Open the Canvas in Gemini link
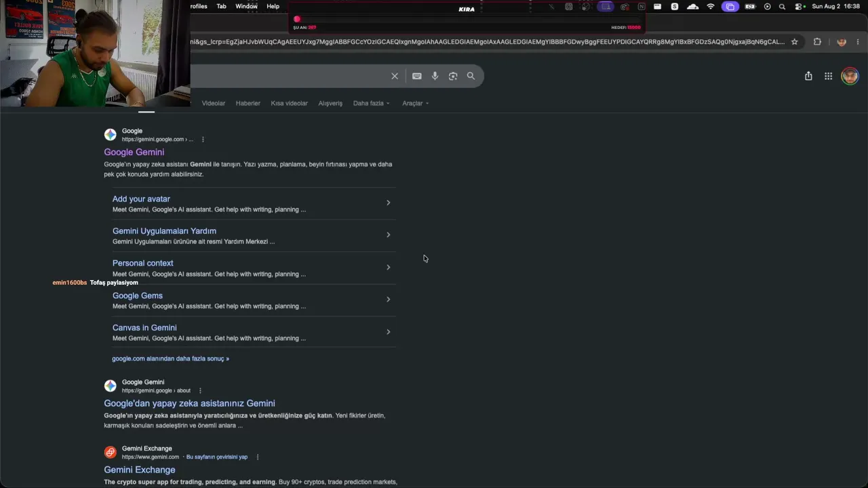The height and width of the screenshot is (488, 868). [144, 327]
